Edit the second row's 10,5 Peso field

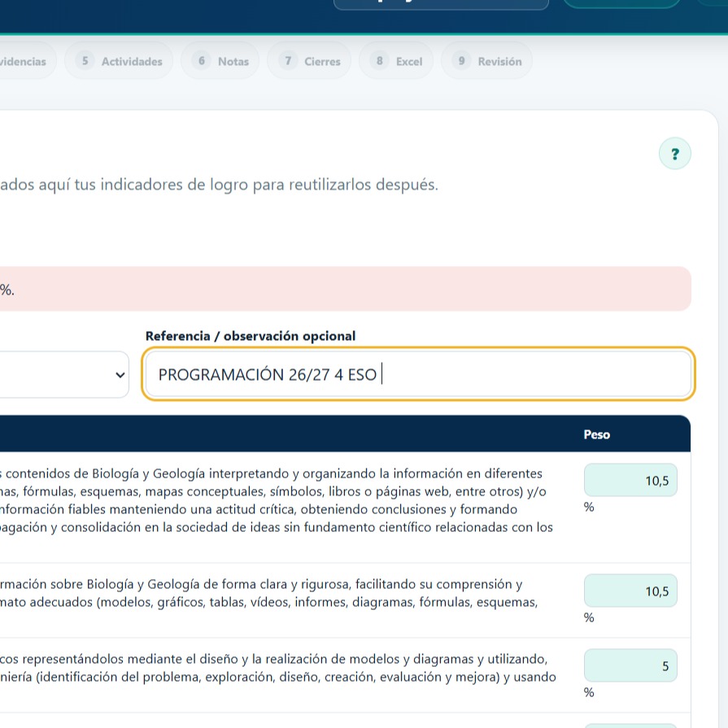click(630, 591)
